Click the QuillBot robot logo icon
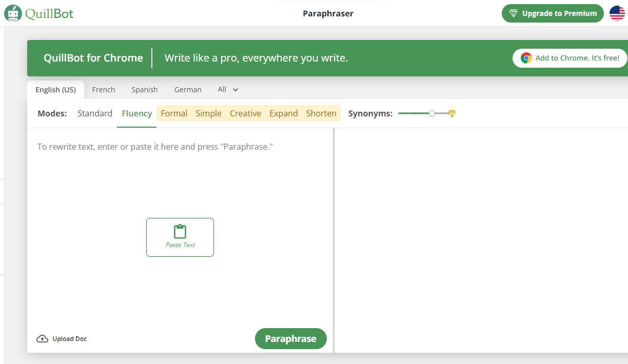The height and width of the screenshot is (364, 628). tap(13, 13)
